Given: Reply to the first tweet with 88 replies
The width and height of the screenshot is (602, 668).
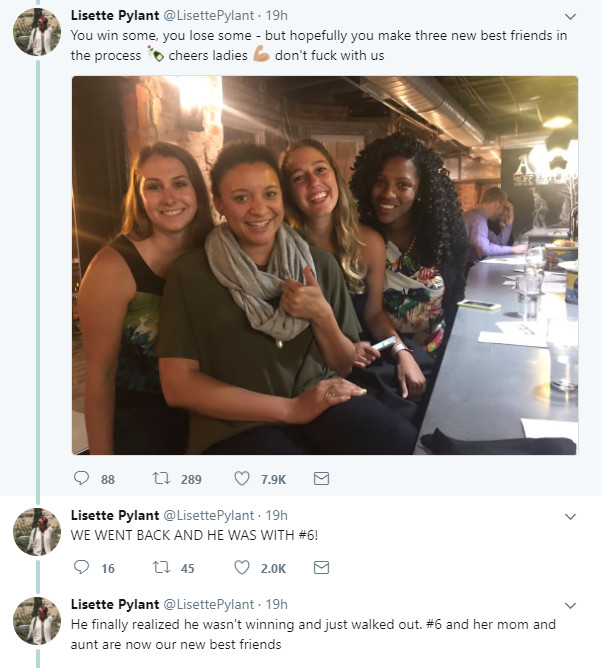Looking at the screenshot, I should 82,479.
